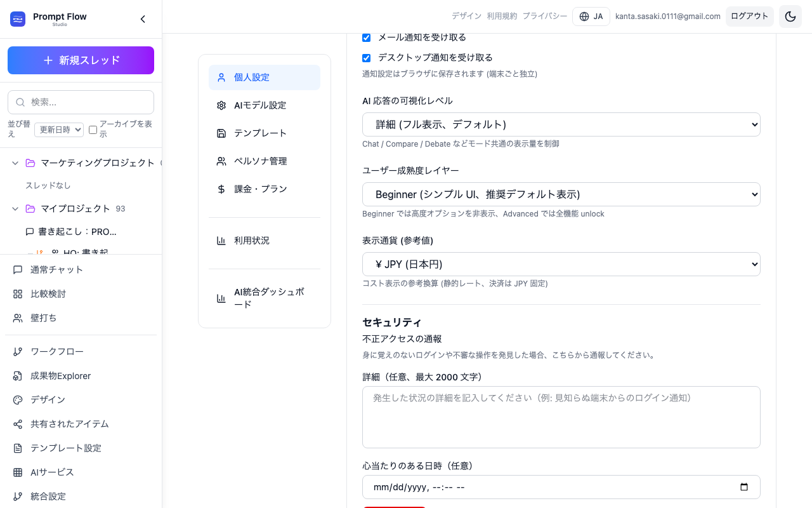Open the 表示通貨 JPY dropdown

[x=561, y=264]
